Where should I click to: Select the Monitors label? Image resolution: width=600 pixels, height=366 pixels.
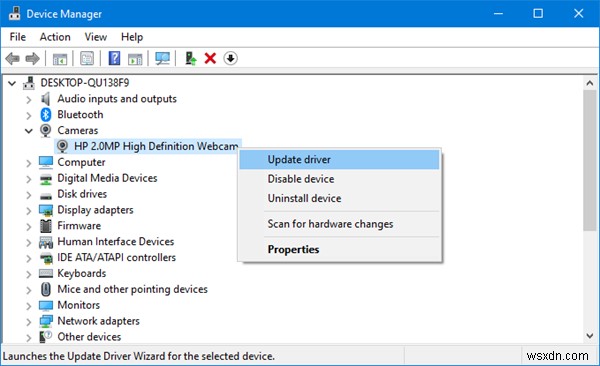79,305
